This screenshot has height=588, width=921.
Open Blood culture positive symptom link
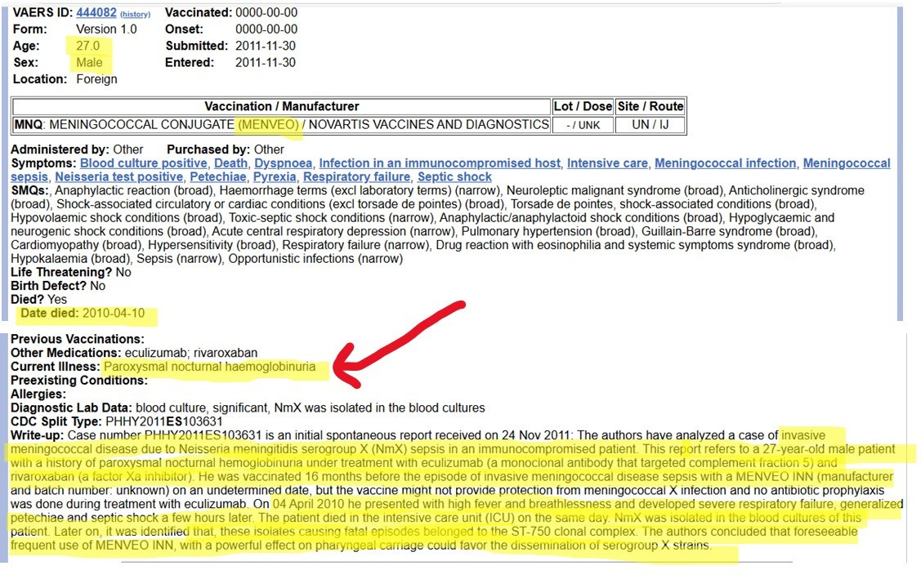click(x=143, y=163)
